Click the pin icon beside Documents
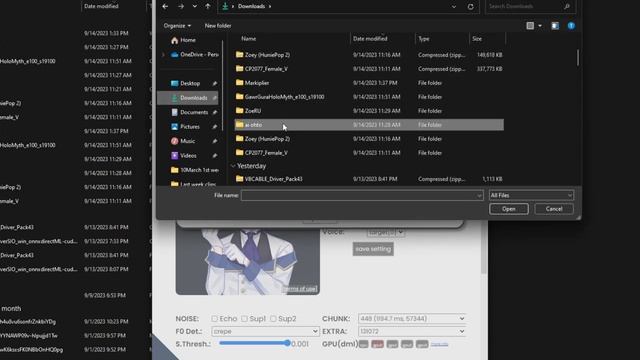The height and width of the screenshot is (360, 640). click(x=215, y=112)
